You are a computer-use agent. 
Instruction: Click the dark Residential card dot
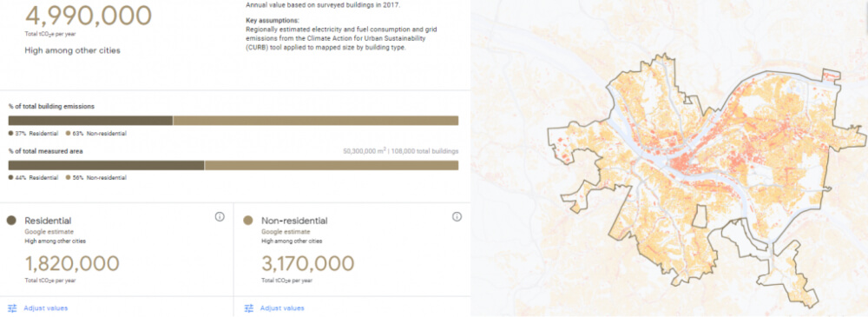(x=11, y=221)
